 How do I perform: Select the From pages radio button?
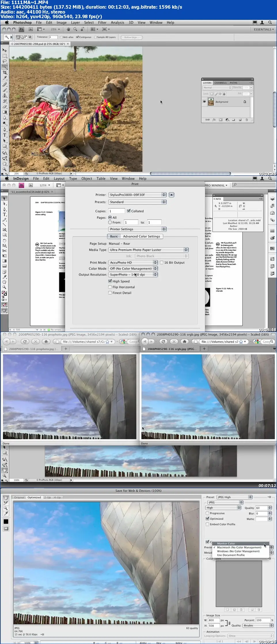point(110,222)
